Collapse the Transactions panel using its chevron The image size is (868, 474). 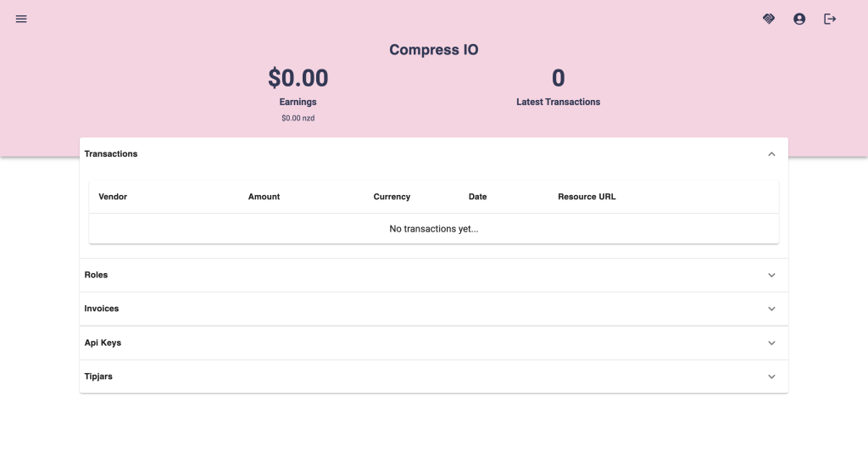pos(771,154)
